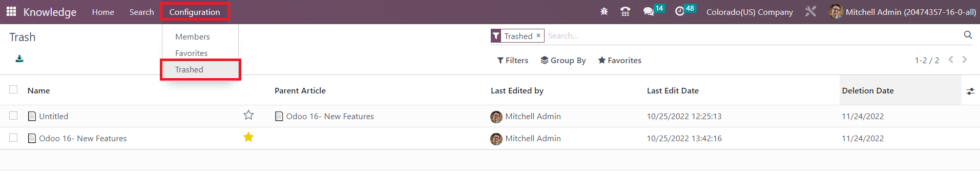Open the apps grid menu icon

click(11, 11)
